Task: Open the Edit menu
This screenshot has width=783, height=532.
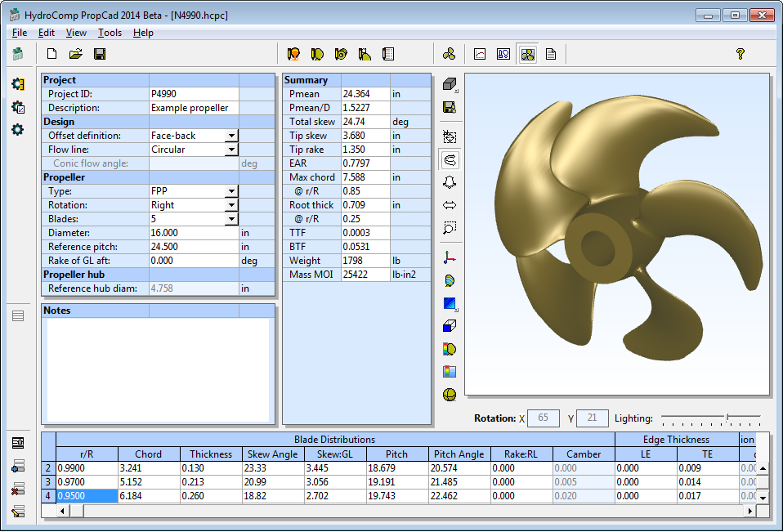Action: (x=47, y=33)
